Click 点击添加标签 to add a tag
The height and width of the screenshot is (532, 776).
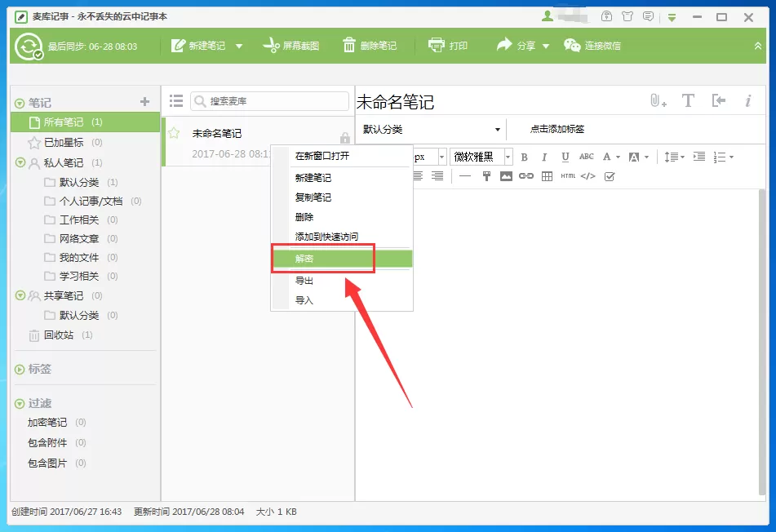[557, 129]
